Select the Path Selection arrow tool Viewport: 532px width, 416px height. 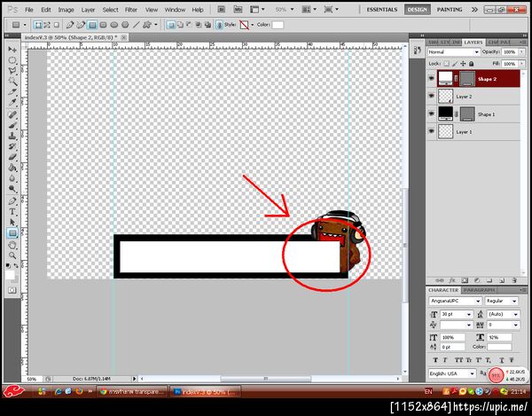(12, 223)
